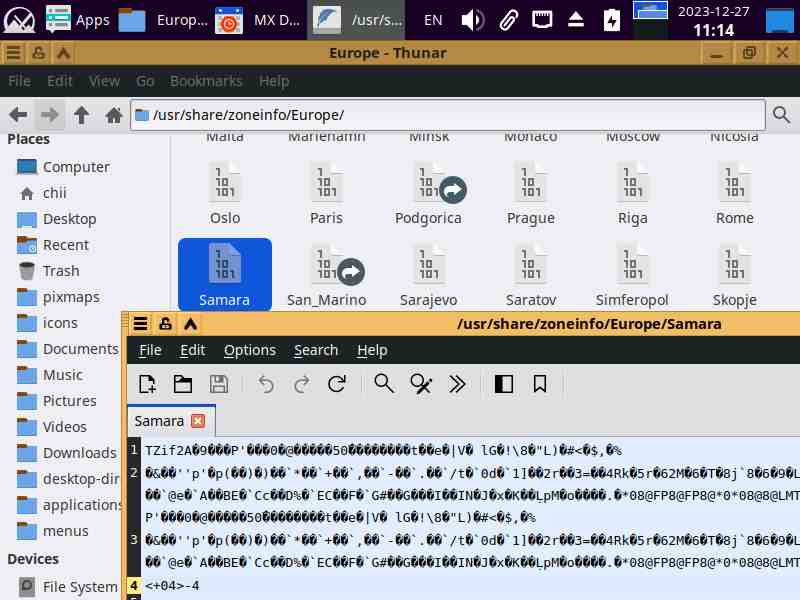This screenshot has height=600, width=800.
Task: Go forward in Thunar
Action: (49, 115)
